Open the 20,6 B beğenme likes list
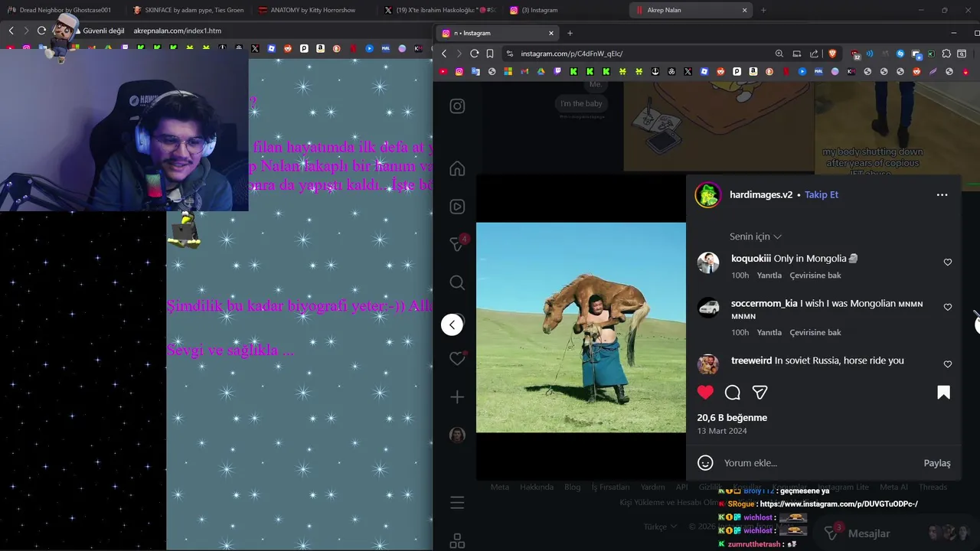This screenshot has width=980, height=551. pos(732,418)
